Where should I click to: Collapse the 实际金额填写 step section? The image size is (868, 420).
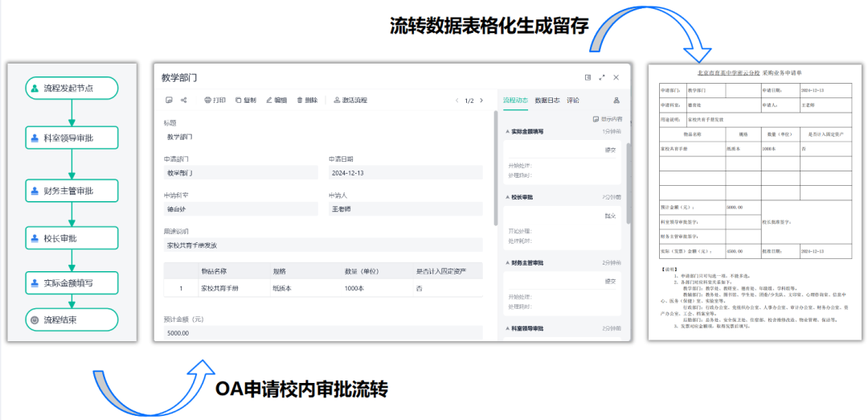507,131
